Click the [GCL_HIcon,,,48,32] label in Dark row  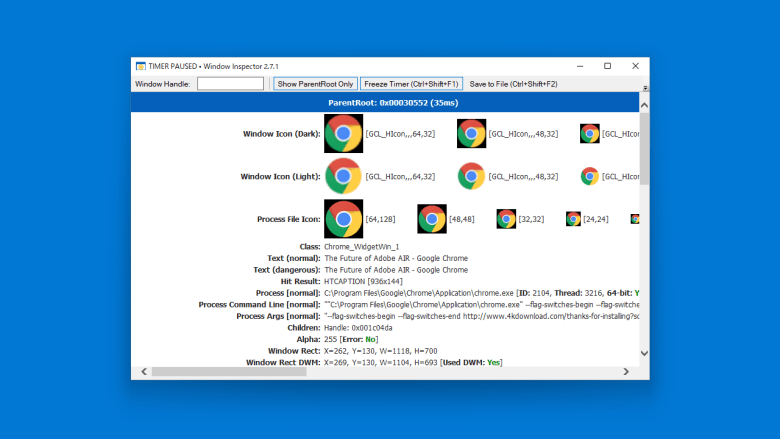point(523,134)
